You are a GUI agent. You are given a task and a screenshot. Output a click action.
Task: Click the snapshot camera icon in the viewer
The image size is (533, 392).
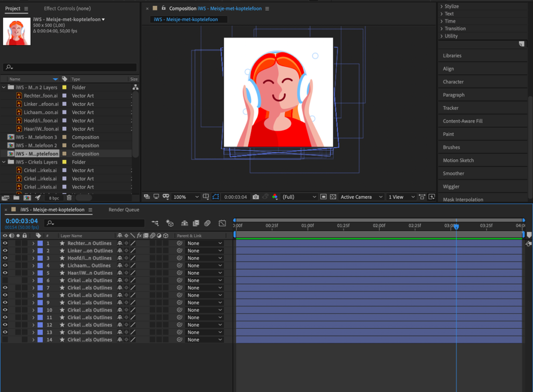point(256,197)
